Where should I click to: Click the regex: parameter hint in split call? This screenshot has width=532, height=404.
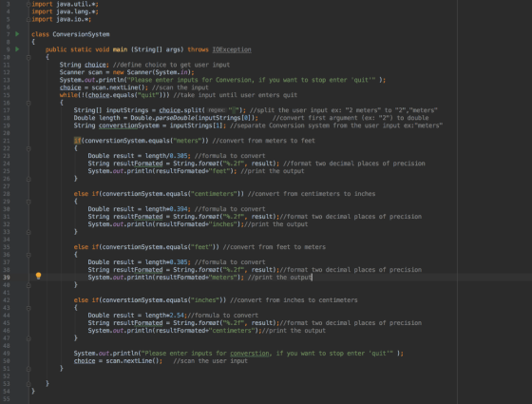pos(217,110)
